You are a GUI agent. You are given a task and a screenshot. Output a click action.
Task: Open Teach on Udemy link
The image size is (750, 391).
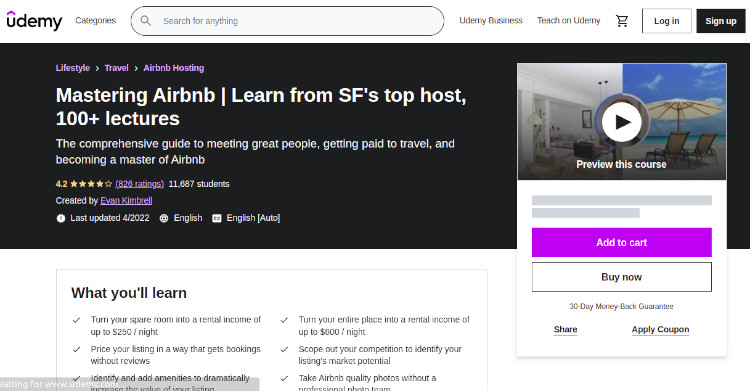coord(568,21)
